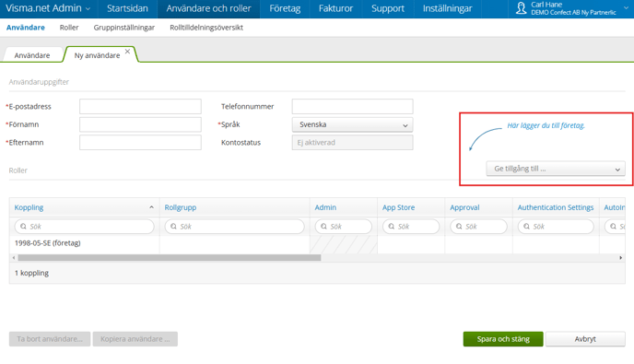Click the Rollgrupp column search field

click(234, 227)
